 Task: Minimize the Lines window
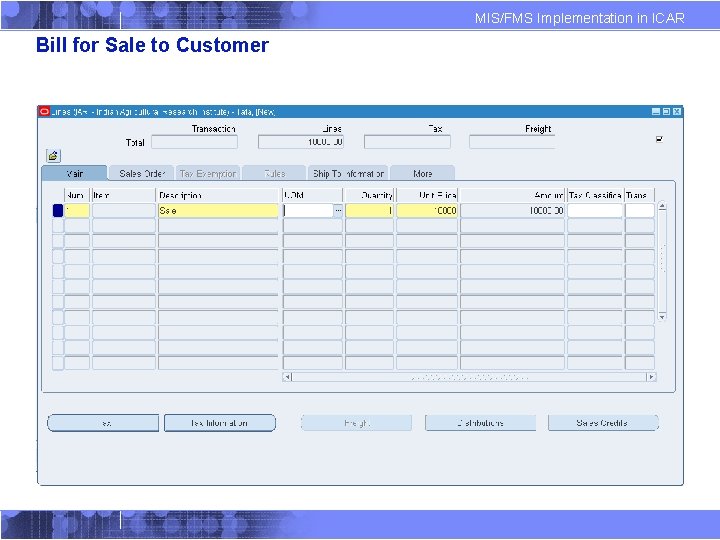click(656, 112)
